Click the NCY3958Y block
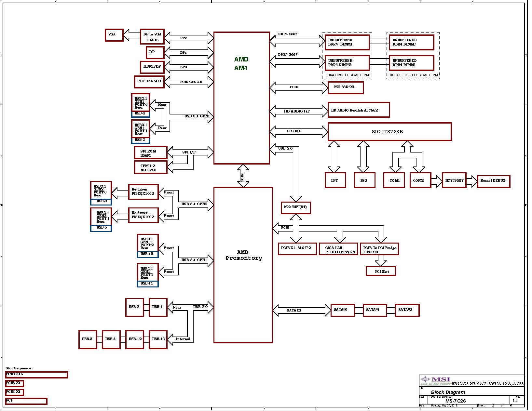This screenshot has width=532, height=411. pyautogui.click(x=454, y=180)
